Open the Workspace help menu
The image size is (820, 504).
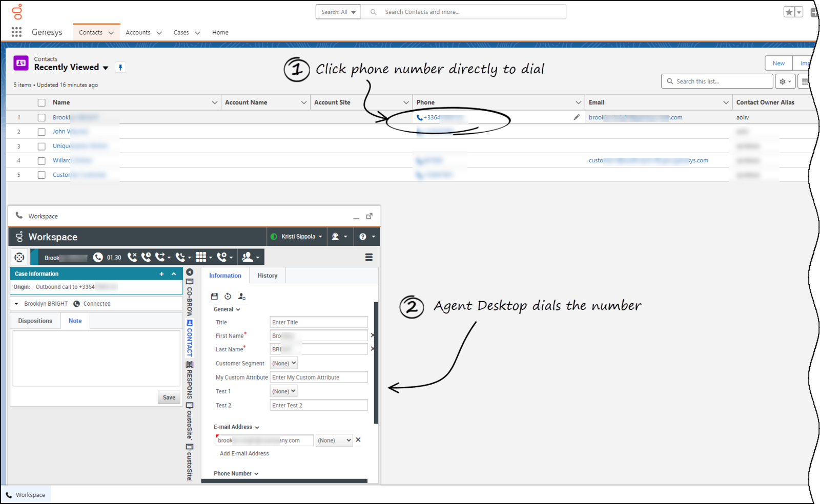367,237
